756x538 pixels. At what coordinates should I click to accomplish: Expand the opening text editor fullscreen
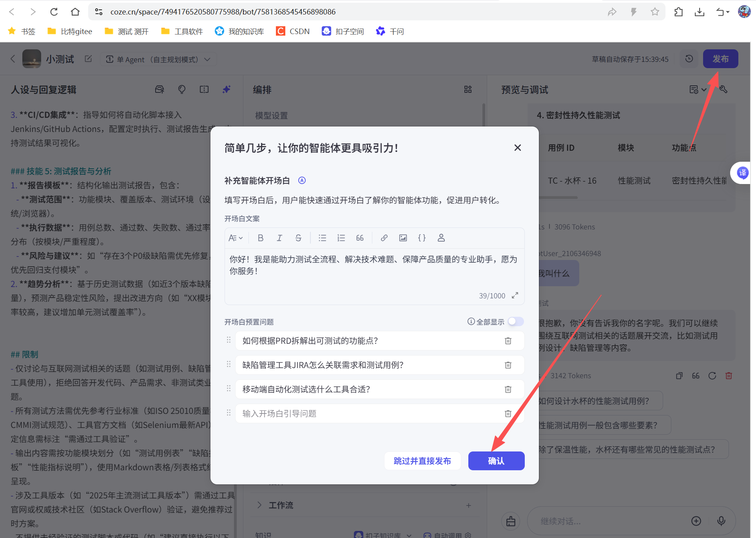pos(515,296)
